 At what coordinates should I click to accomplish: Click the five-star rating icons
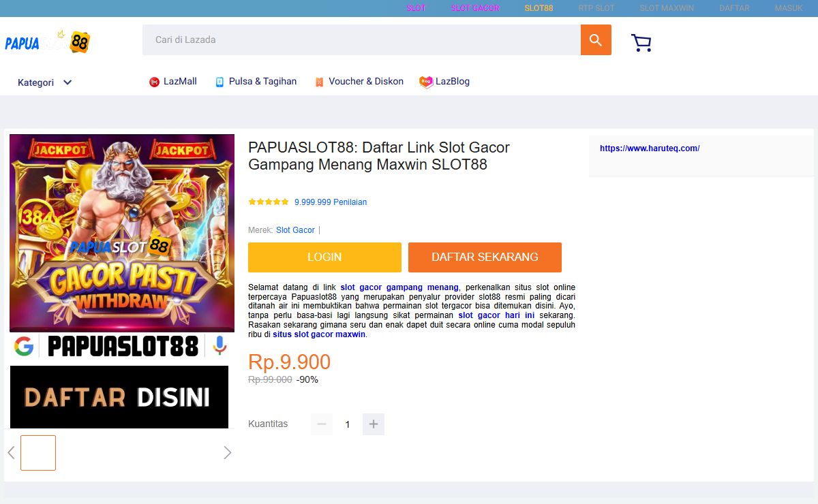tap(269, 202)
